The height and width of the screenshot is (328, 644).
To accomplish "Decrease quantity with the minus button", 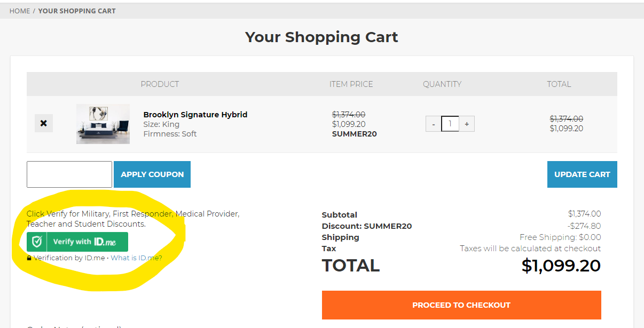I will (434, 124).
